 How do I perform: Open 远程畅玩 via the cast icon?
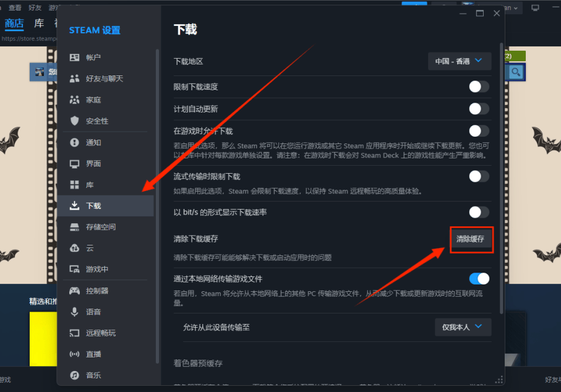pos(74,333)
